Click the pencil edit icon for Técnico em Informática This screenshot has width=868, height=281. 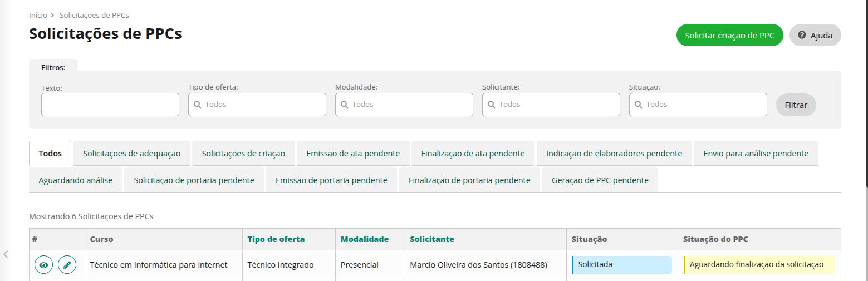pyautogui.click(x=67, y=265)
